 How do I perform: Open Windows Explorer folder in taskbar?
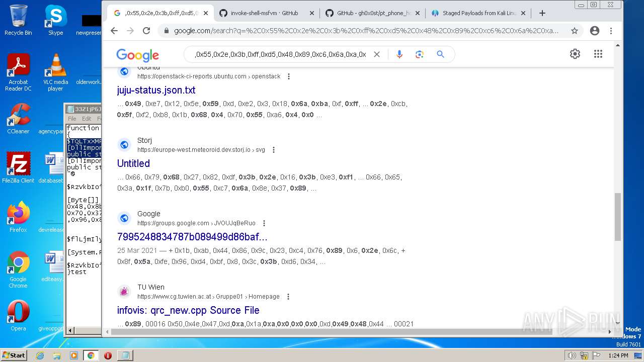click(57, 355)
